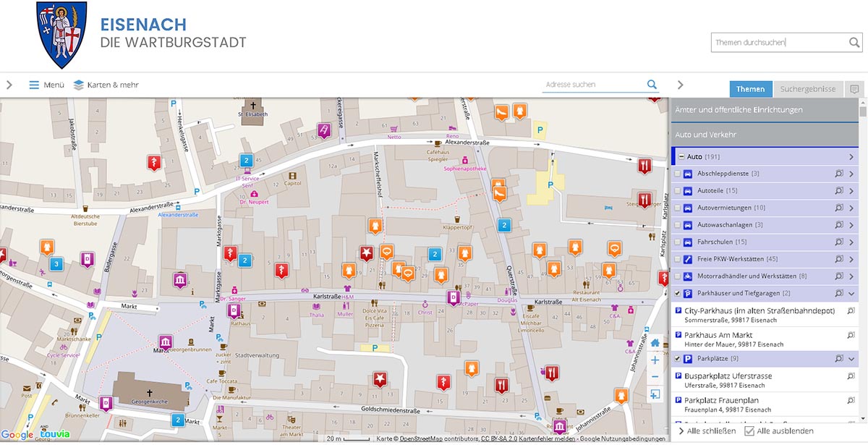Toggle the Alle ausblenden checkbox
This screenshot has width=868, height=445.
[749, 431]
